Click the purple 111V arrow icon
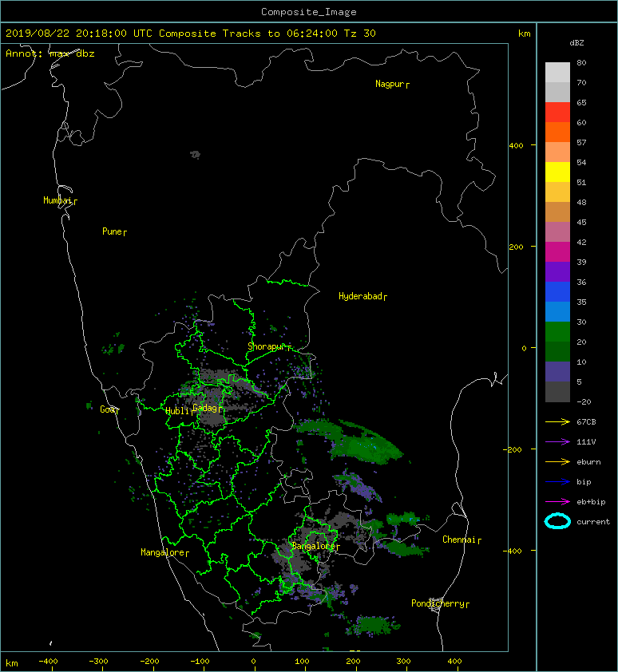The height and width of the screenshot is (672, 618). tap(557, 442)
